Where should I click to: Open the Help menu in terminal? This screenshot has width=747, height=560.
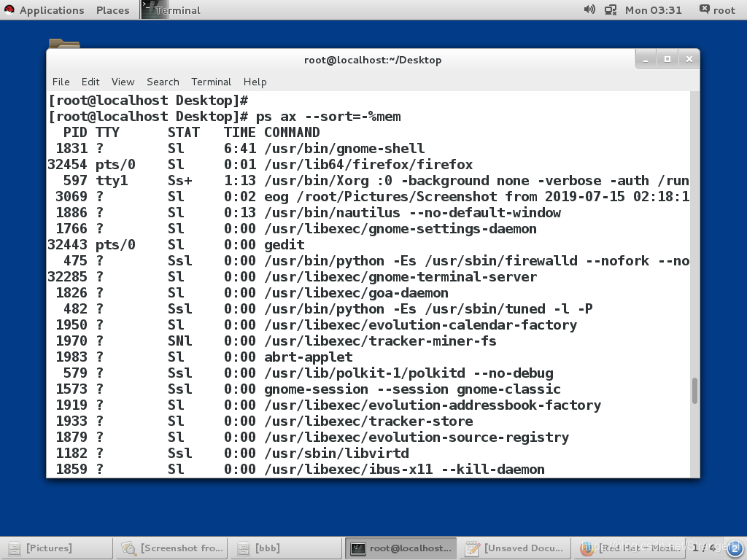tap(255, 82)
